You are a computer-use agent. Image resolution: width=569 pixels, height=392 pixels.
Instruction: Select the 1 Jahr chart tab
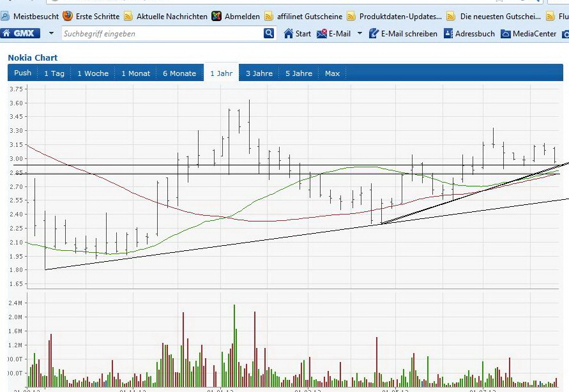coord(222,73)
